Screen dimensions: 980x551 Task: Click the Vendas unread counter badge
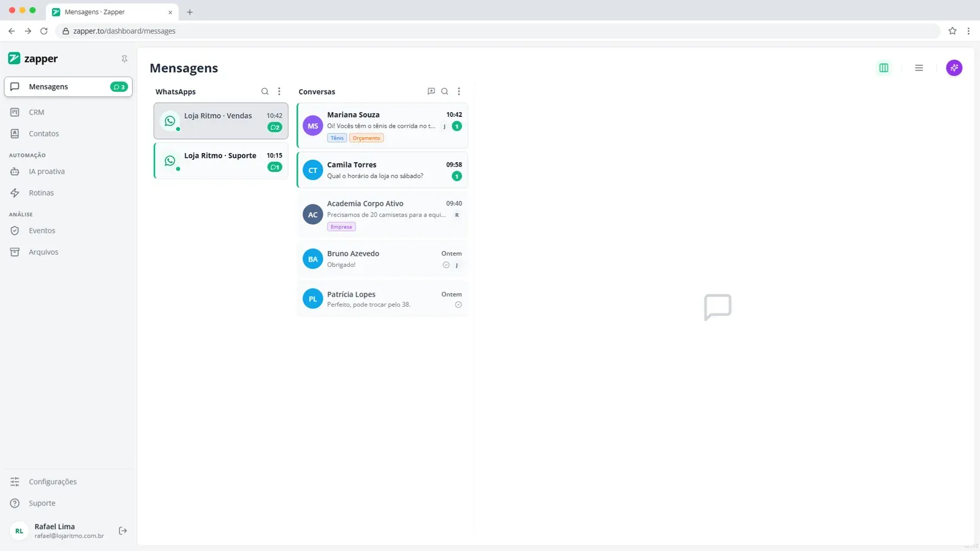[x=275, y=127]
